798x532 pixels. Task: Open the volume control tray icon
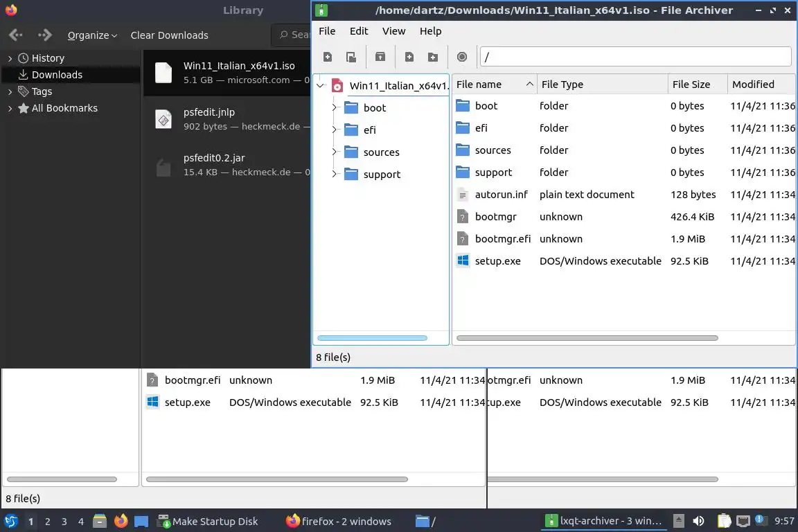(x=699, y=521)
